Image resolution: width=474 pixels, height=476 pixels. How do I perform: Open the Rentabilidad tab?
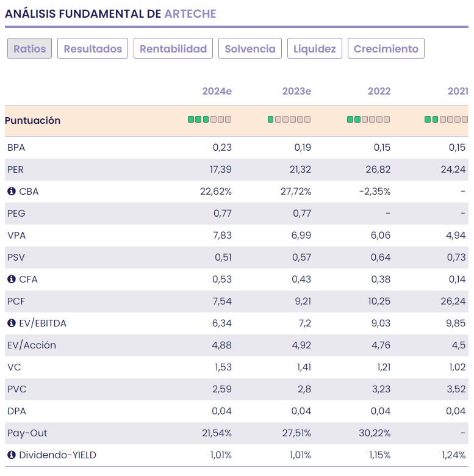(x=173, y=49)
